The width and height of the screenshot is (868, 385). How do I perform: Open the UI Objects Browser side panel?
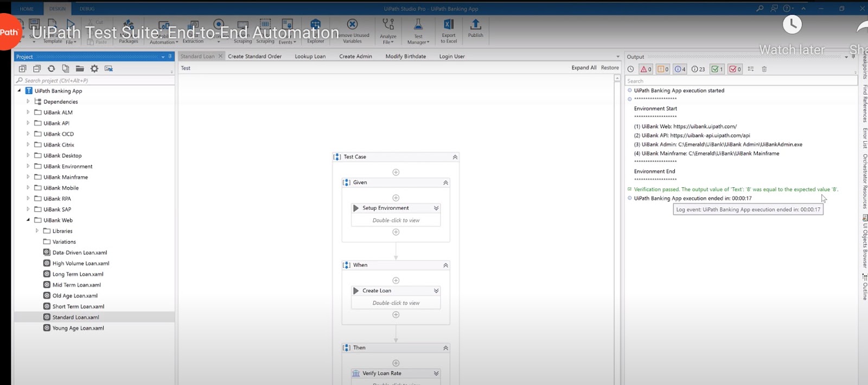click(x=864, y=242)
